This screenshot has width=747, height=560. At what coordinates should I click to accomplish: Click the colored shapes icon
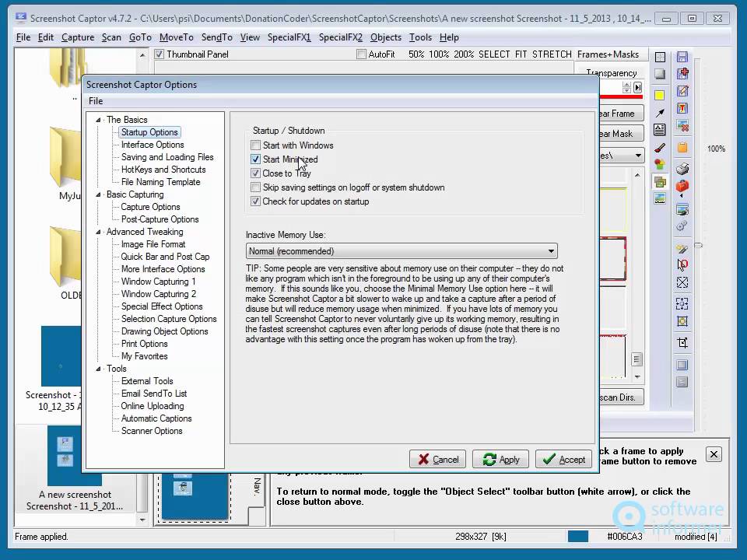[660, 165]
